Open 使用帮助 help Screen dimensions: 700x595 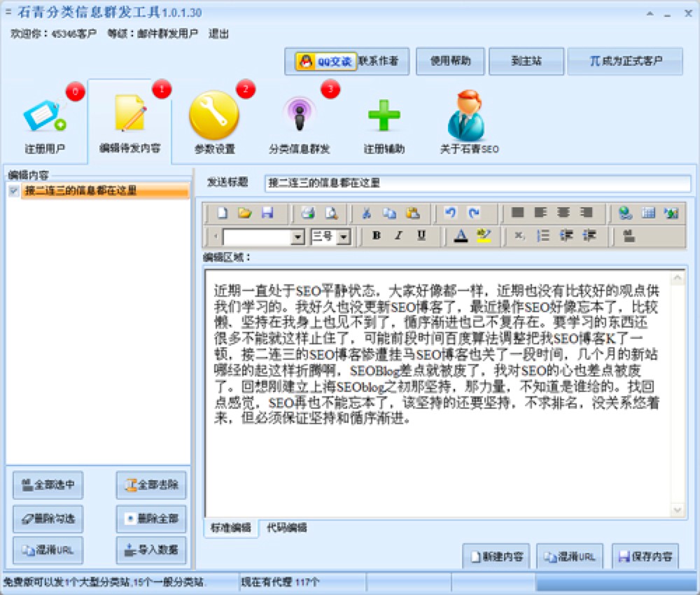450,61
